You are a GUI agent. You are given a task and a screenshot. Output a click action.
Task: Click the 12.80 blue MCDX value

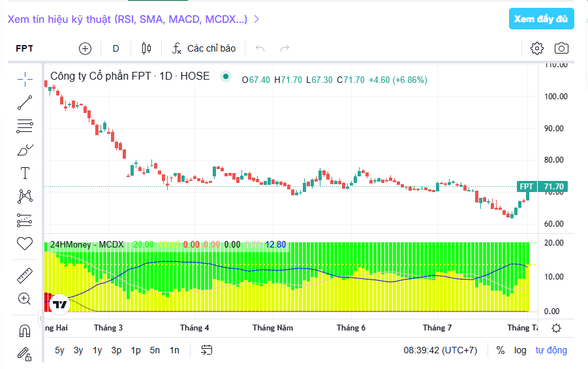pyautogui.click(x=275, y=245)
